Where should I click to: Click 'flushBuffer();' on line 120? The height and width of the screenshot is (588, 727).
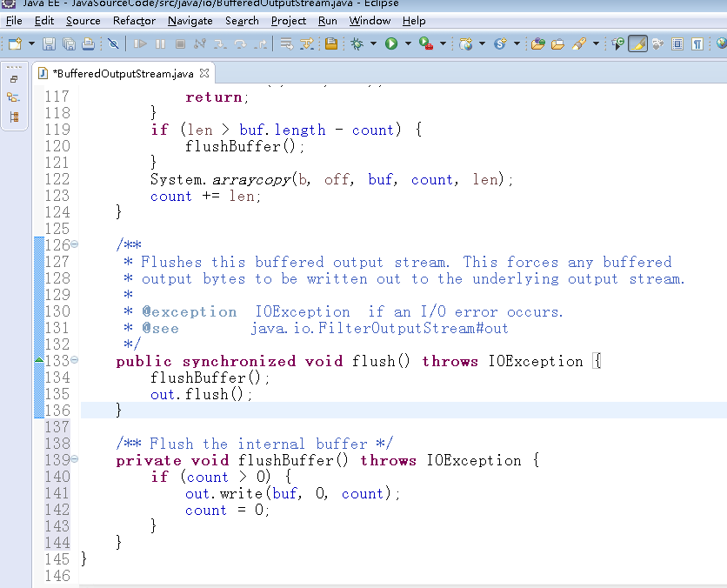[x=244, y=146]
